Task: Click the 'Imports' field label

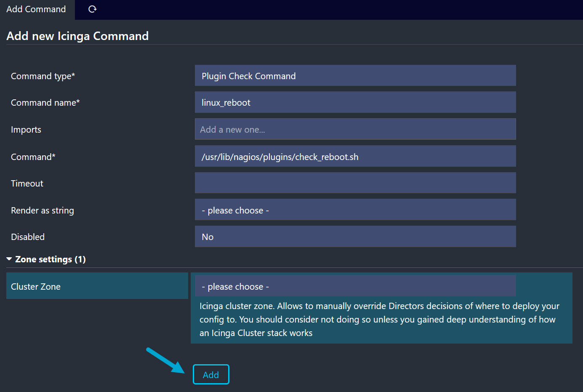Action: click(x=26, y=130)
